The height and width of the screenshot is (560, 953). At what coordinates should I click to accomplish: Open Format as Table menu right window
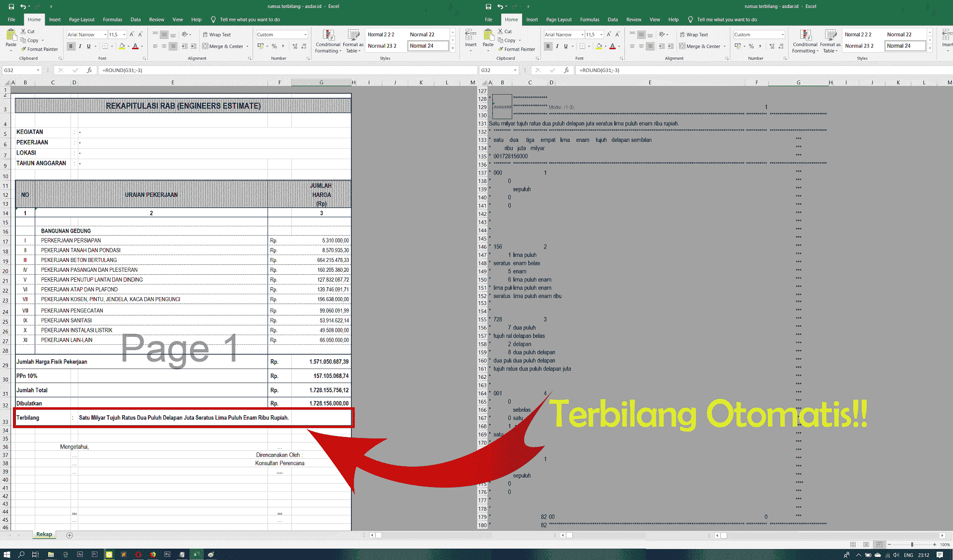(830, 41)
